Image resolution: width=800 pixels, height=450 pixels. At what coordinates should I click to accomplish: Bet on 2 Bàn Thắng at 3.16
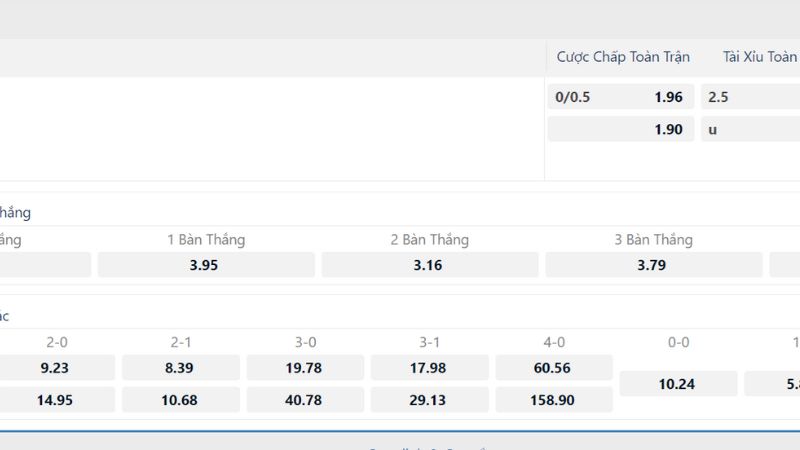pos(430,265)
